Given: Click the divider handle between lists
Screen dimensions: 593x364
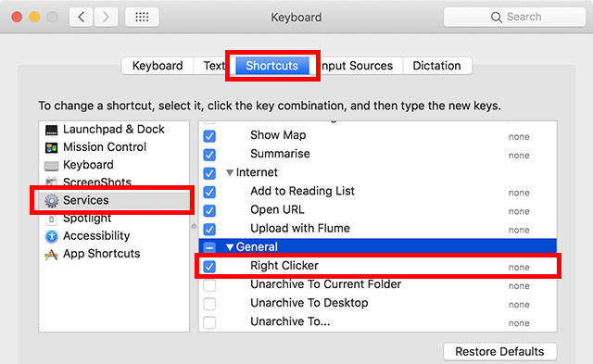Looking at the screenshot, I should [194, 226].
